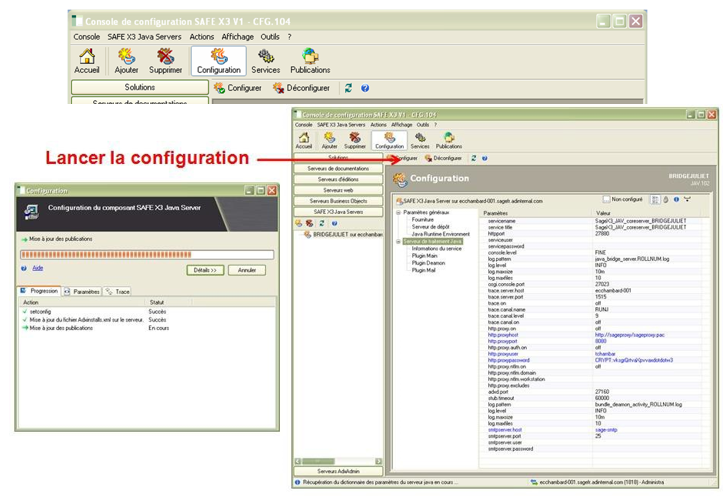This screenshot has height=496, width=725.
Task: Click the help icon next to refresh in the right window toolbar
Action: tap(485, 158)
